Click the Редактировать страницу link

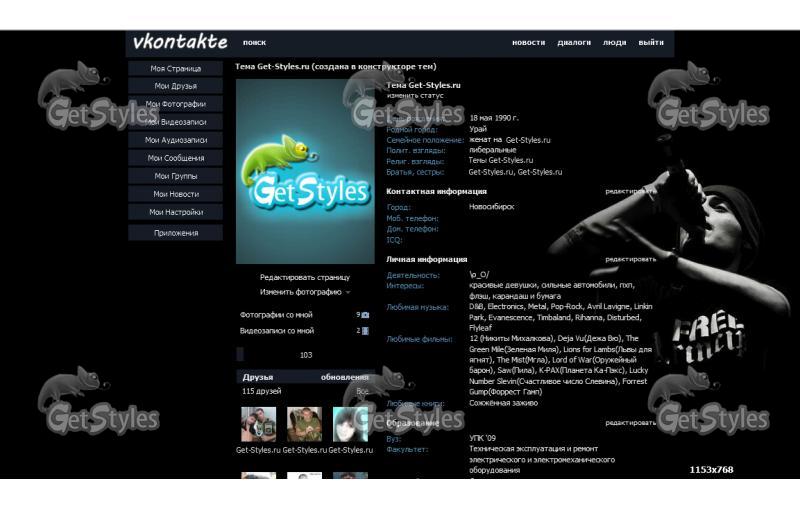[x=305, y=277]
